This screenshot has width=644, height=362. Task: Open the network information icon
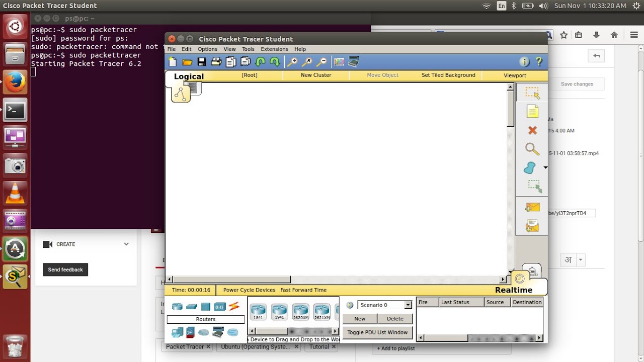coord(524,62)
